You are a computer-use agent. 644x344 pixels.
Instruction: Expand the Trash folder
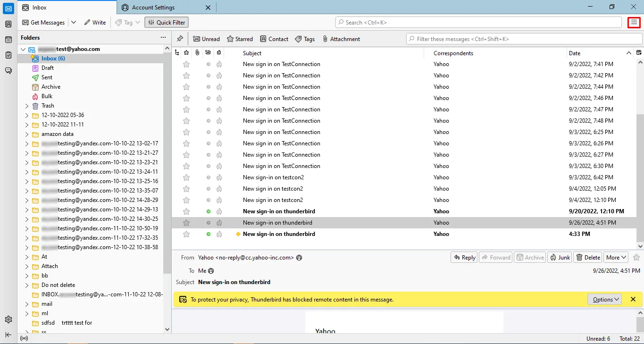click(x=27, y=106)
